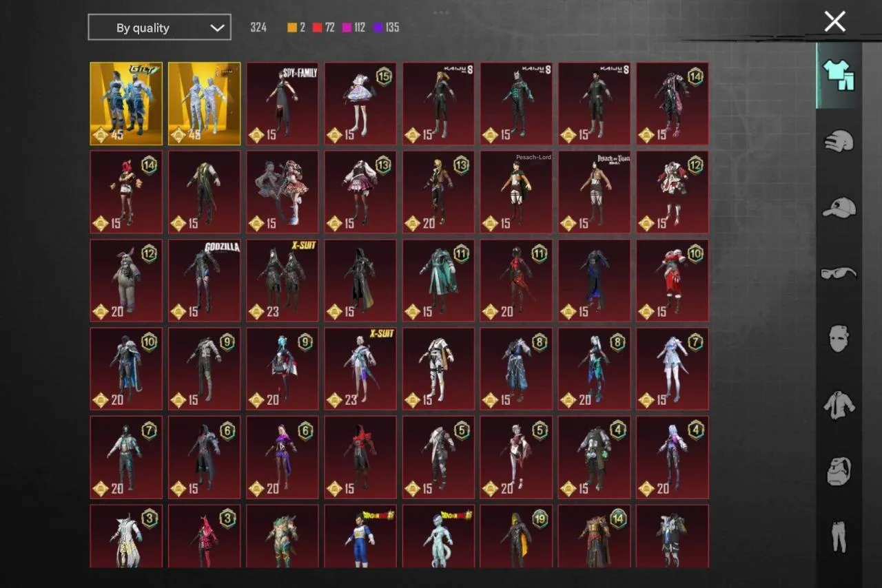
Task: Open the Spy x Family outfit
Action: [x=282, y=103]
